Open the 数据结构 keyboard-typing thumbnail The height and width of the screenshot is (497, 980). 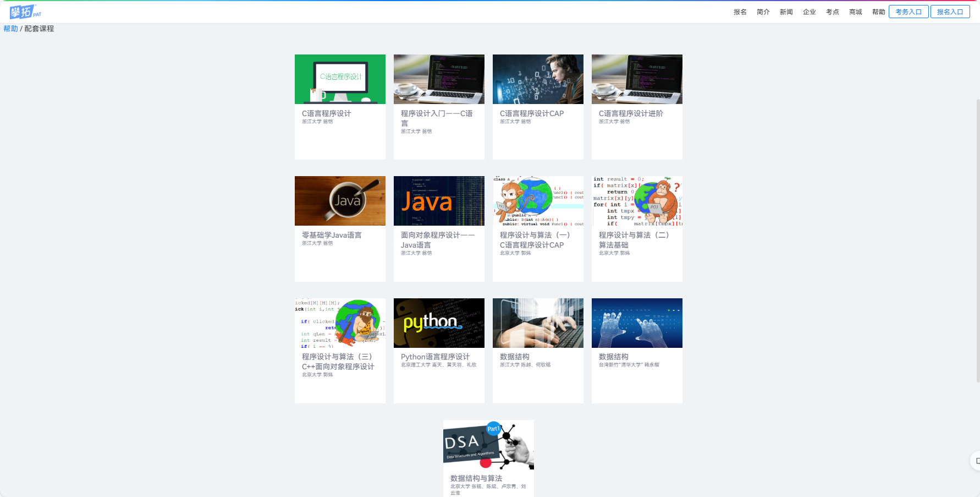(x=538, y=323)
